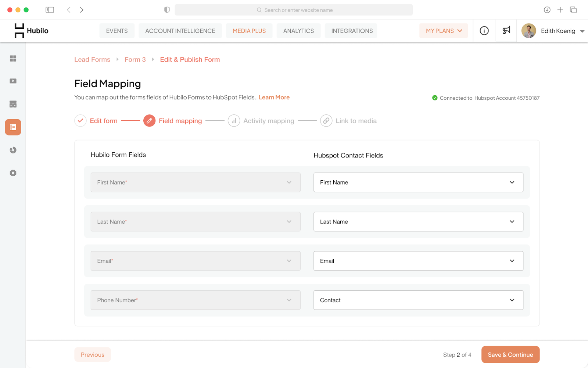Open the settings gear in sidebar
The height and width of the screenshot is (368, 588).
click(13, 173)
